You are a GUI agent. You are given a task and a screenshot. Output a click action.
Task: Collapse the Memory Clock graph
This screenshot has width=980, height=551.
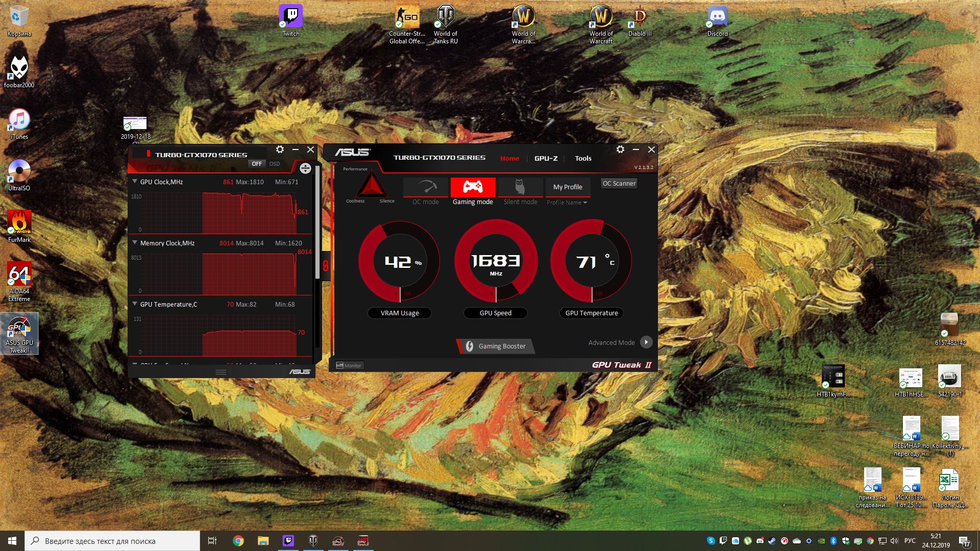click(x=135, y=243)
